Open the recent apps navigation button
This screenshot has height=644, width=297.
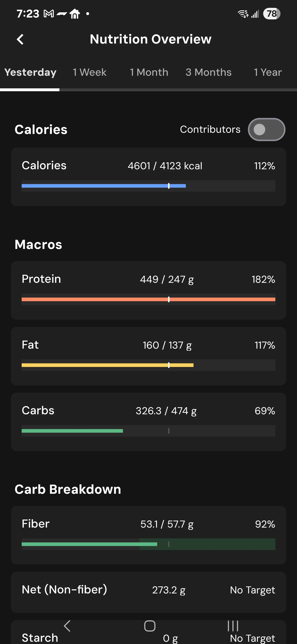(233, 626)
